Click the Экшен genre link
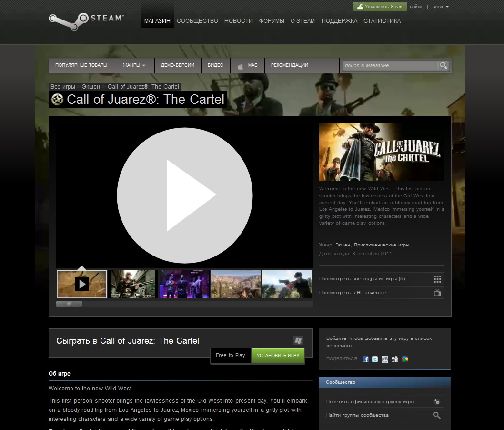This screenshot has width=504, height=430. point(343,245)
